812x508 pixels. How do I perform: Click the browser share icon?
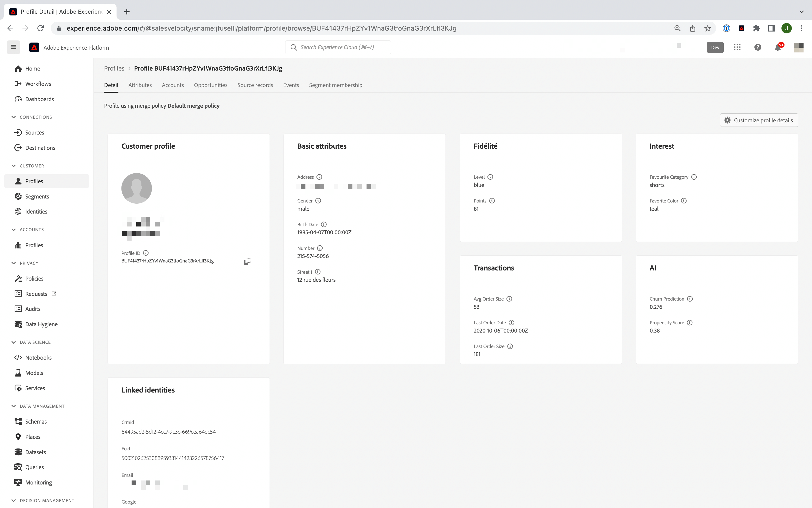pos(693,28)
